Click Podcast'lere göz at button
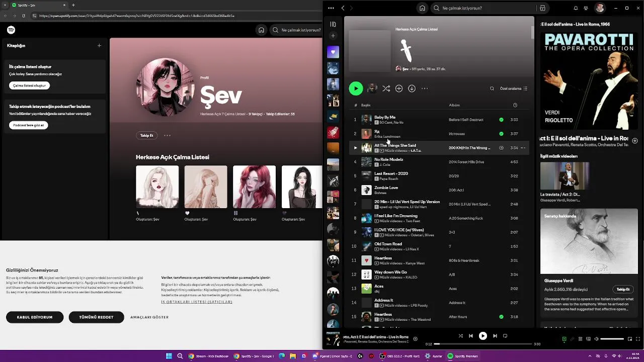This screenshot has height=362, width=644. coord(29,125)
